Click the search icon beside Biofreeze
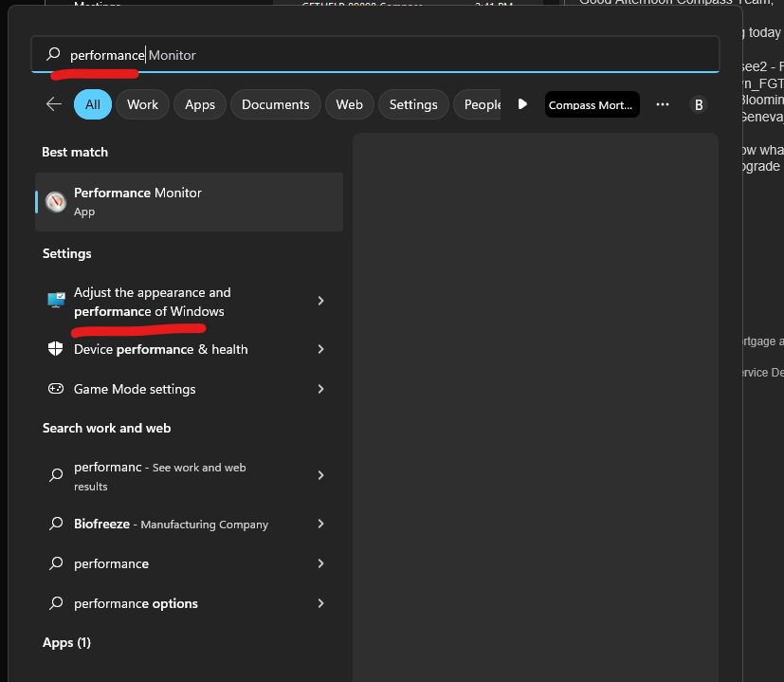Image resolution: width=784 pixels, height=682 pixels. (x=56, y=524)
